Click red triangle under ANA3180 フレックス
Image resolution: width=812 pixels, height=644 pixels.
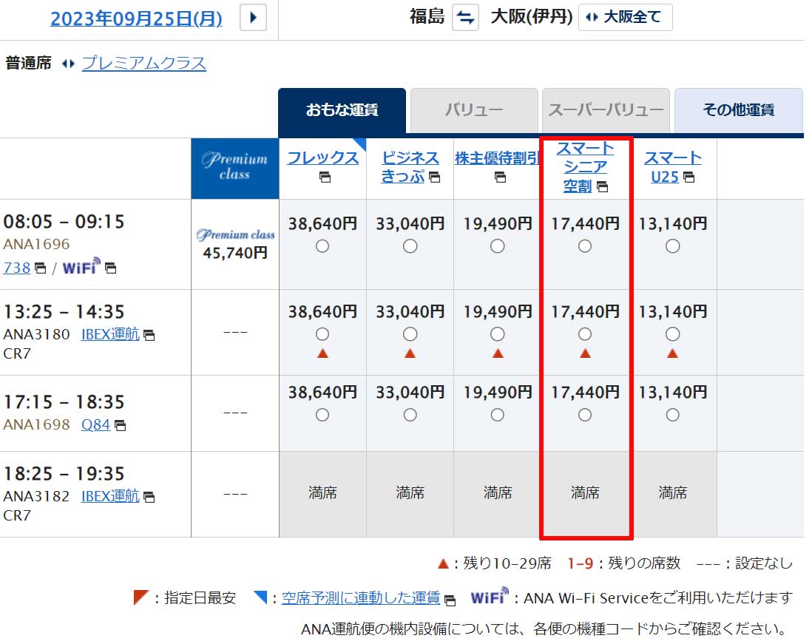click(322, 353)
